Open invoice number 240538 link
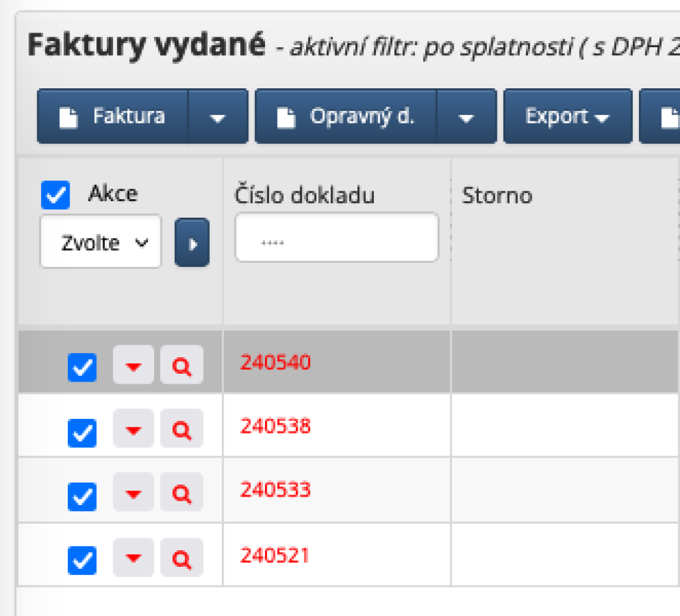 (275, 425)
